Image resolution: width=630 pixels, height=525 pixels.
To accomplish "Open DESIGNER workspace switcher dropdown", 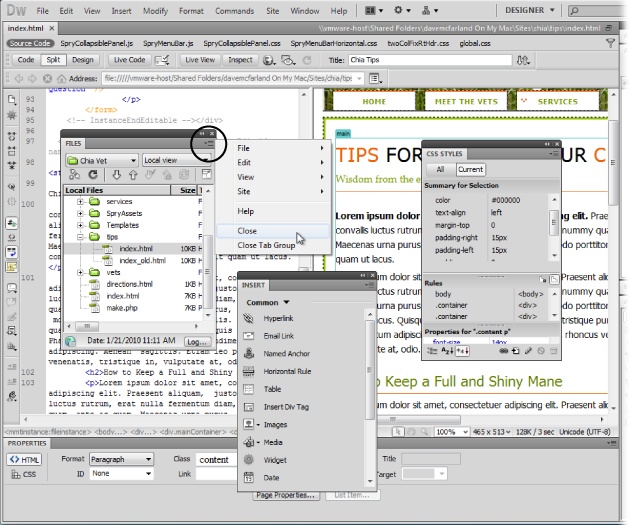I will click(x=530, y=10).
